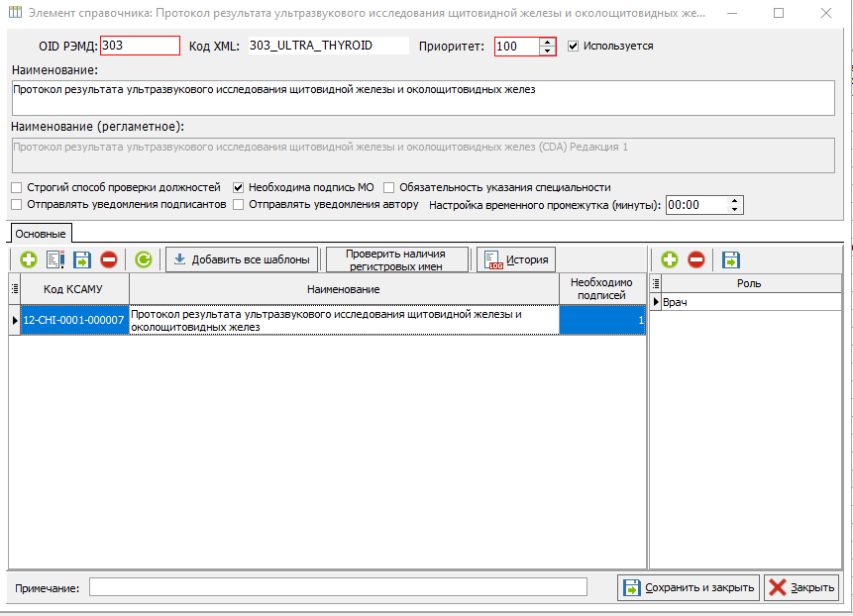Maximize the dialog window
The height and width of the screenshot is (616, 853).
[779, 13]
